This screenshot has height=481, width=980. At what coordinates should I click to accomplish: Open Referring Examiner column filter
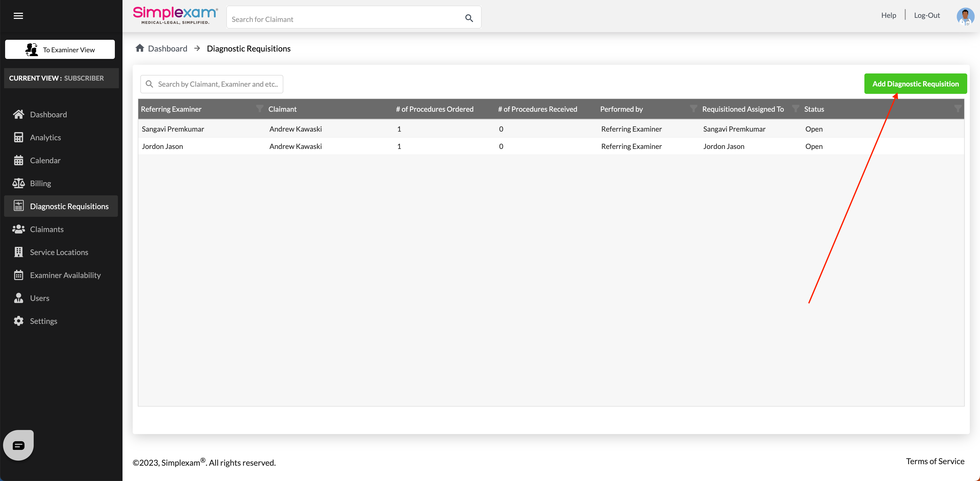(260, 109)
